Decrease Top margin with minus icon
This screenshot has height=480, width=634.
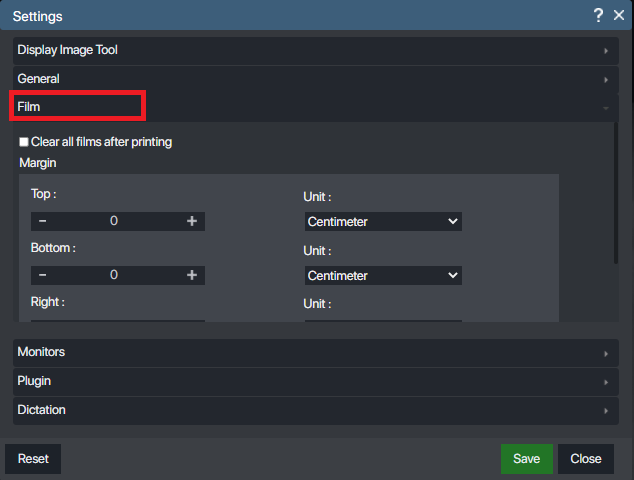click(43, 221)
